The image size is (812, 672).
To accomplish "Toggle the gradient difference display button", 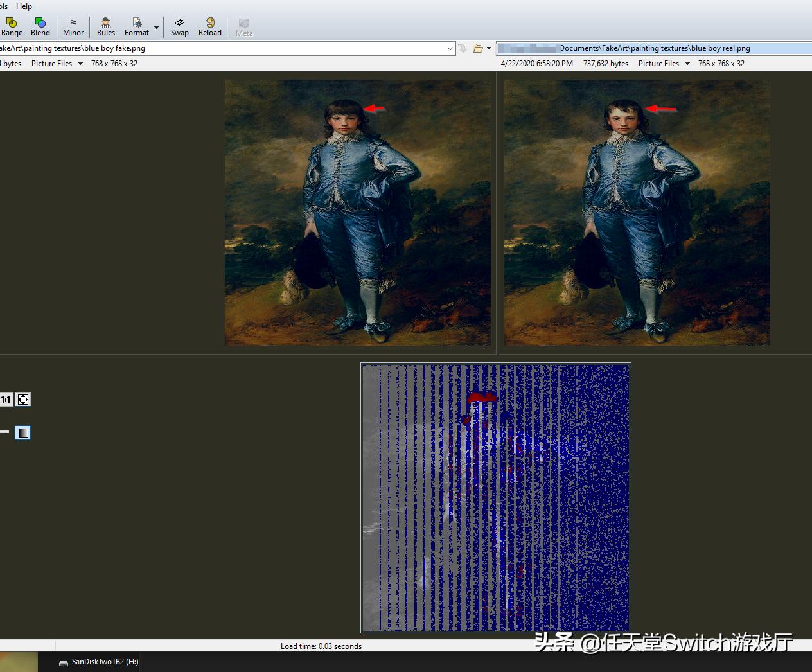I will point(23,433).
